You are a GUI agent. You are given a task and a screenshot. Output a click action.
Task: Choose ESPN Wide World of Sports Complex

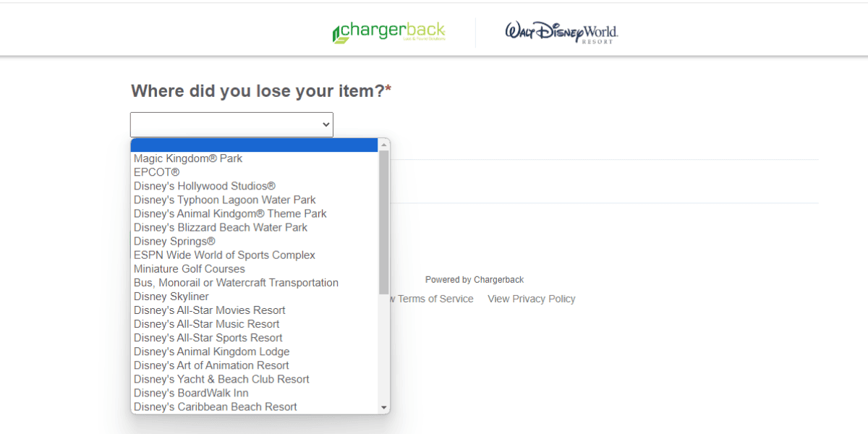coord(255,255)
